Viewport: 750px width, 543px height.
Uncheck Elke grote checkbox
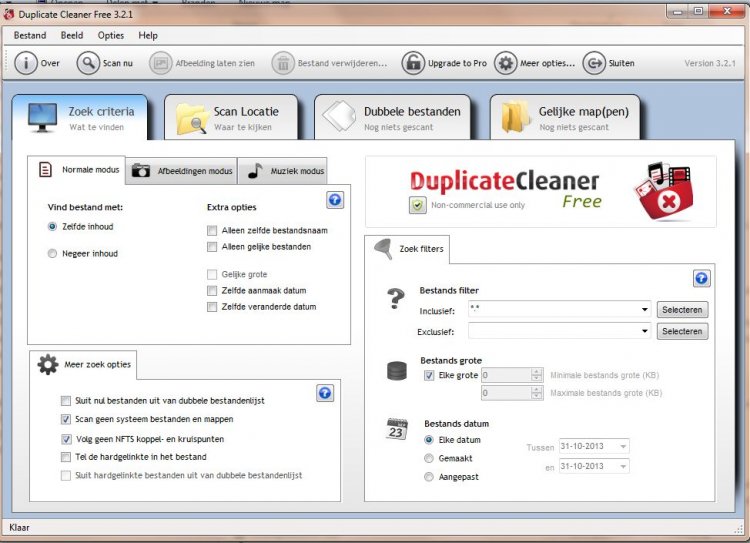tap(430, 376)
